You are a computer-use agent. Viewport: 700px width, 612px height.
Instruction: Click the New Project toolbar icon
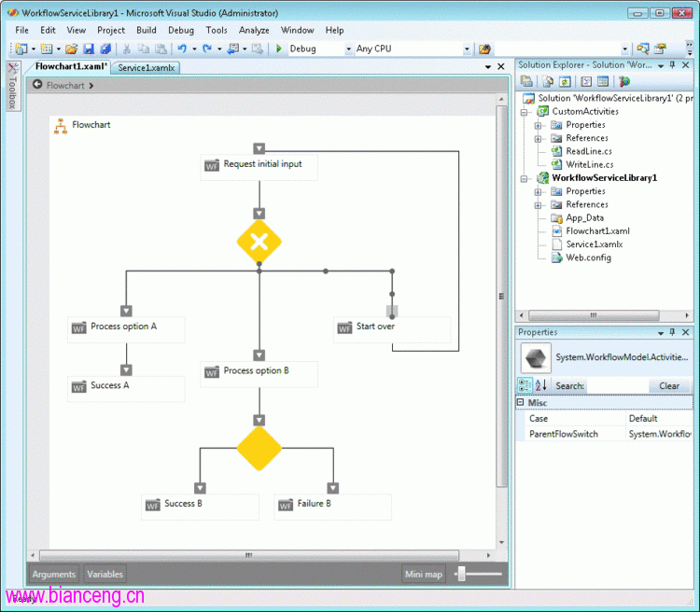pyautogui.click(x=21, y=49)
